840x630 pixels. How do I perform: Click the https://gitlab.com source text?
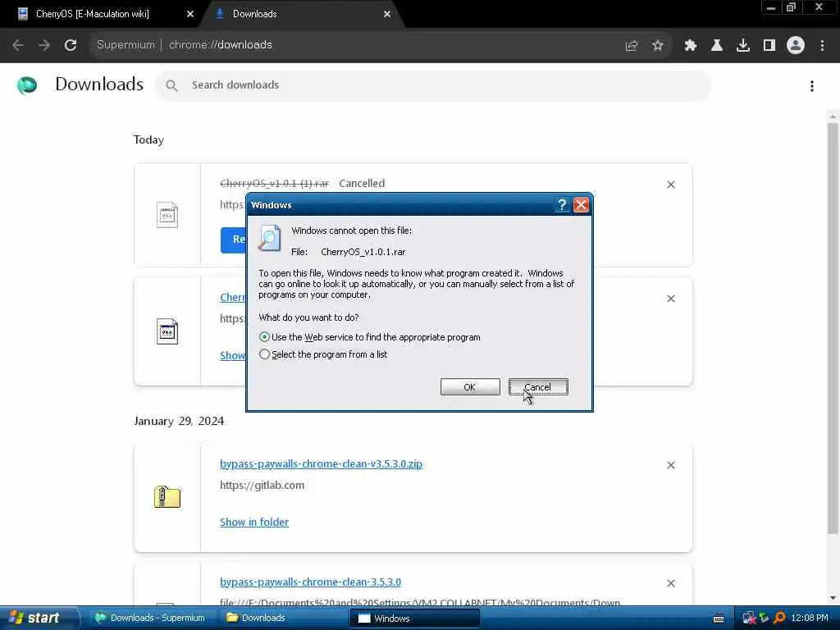click(x=262, y=486)
